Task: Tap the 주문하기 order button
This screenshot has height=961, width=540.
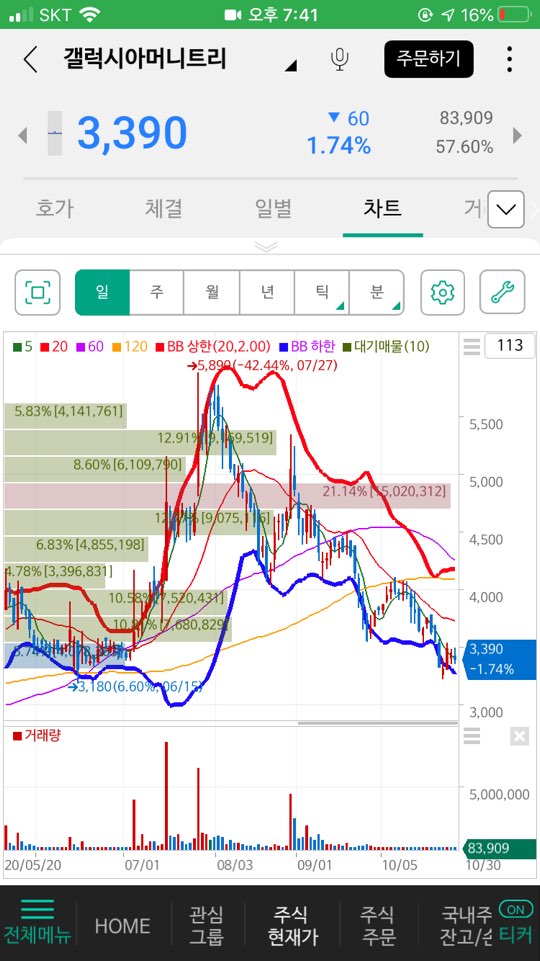Action: pyautogui.click(x=428, y=59)
